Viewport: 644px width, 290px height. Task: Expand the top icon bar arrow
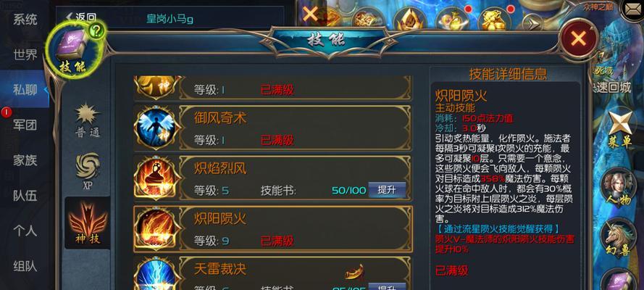(x=535, y=22)
